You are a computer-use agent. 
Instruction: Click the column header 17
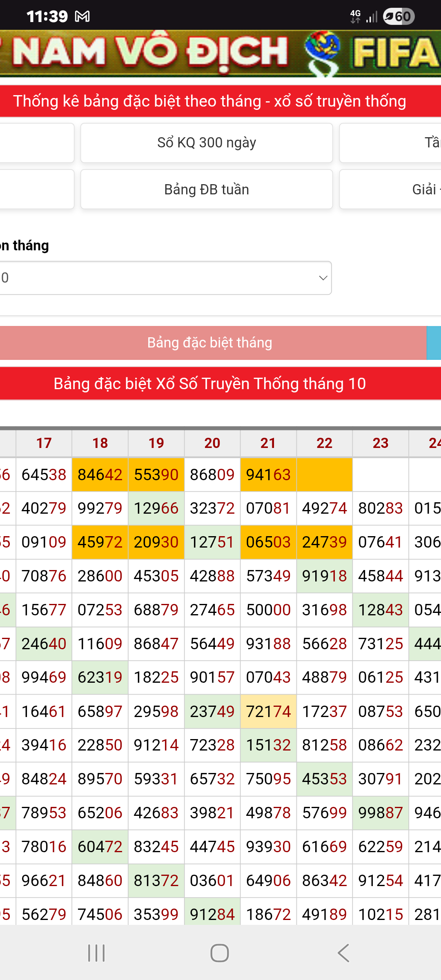click(44, 443)
